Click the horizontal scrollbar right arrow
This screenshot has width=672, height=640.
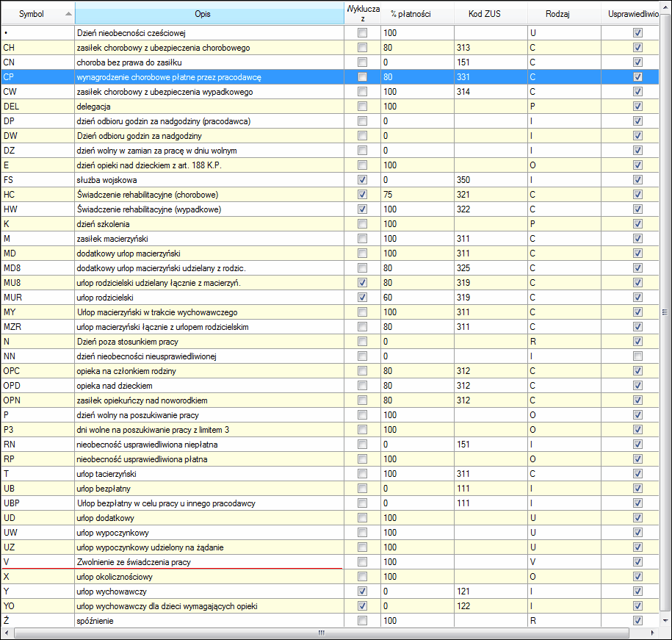click(653, 633)
